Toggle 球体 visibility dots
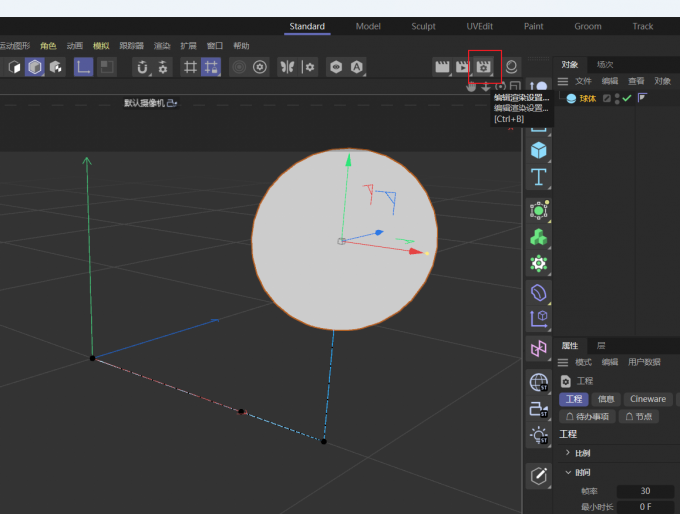This screenshot has height=514, width=680. point(617,98)
